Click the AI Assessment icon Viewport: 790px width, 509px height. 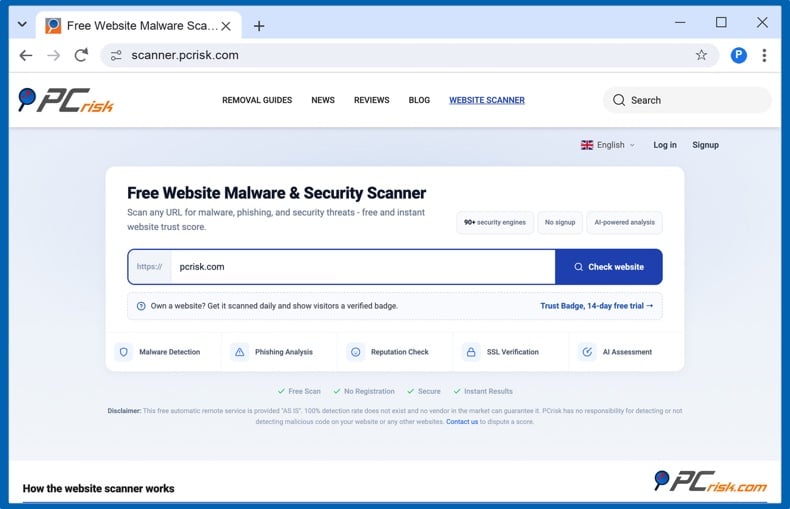point(587,352)
